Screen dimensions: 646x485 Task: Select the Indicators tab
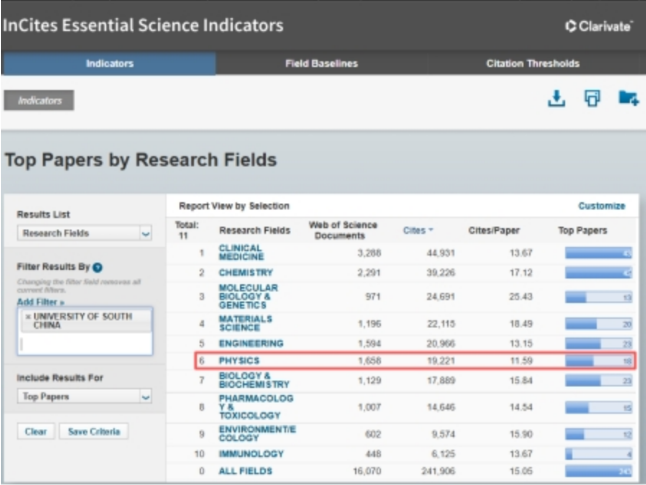pyautogui.click(x=109, y=63)
